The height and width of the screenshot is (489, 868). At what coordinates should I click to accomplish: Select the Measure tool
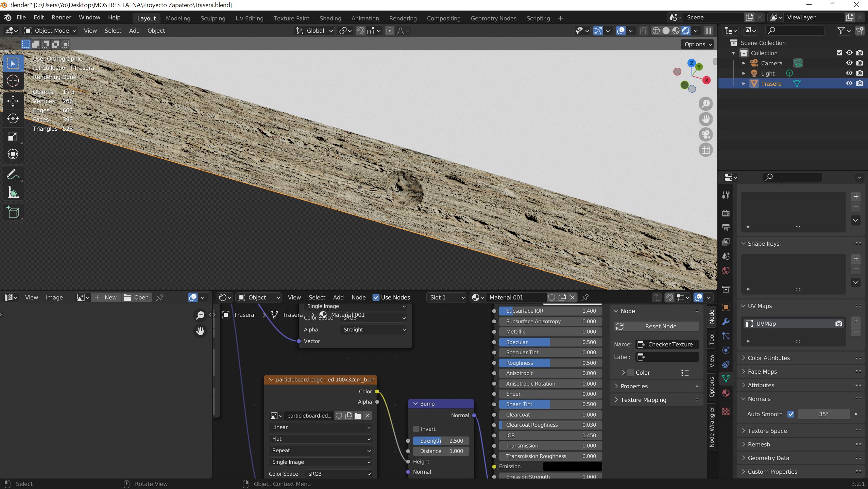tap(13, 193)
